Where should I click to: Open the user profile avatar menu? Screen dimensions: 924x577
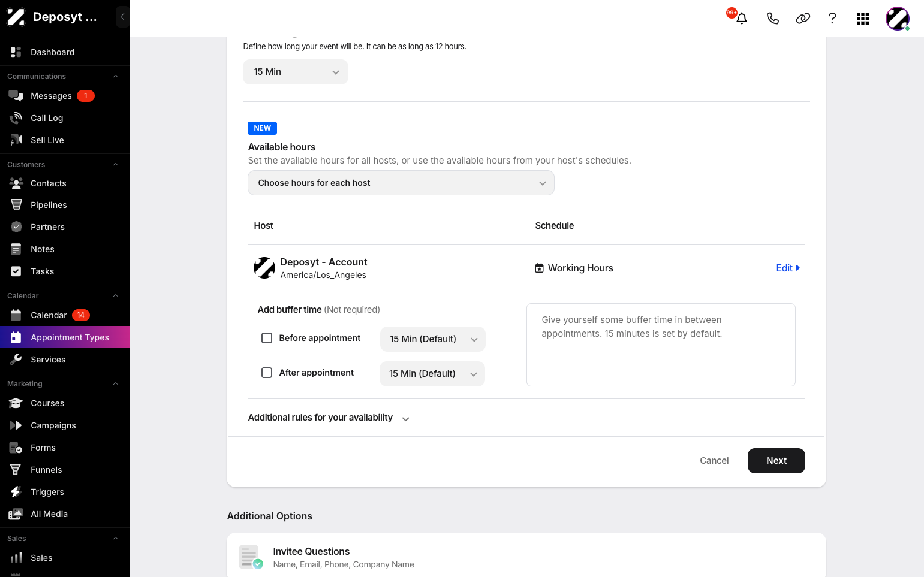(898, 19)
